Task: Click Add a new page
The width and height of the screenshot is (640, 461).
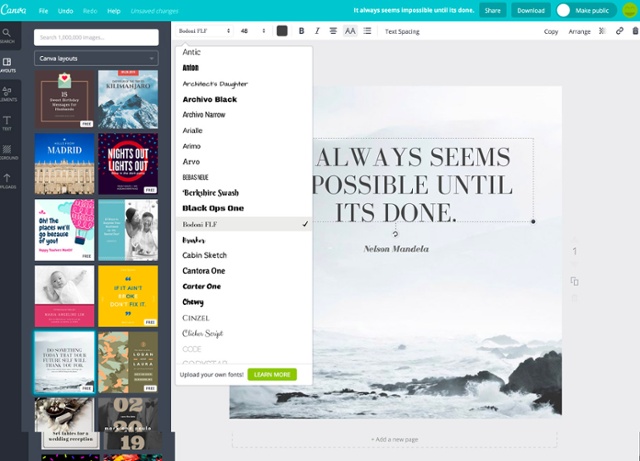Action: (394, 439)
